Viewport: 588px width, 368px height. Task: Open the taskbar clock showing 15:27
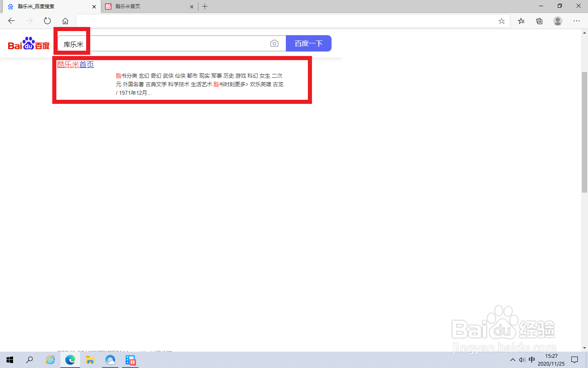(551, 360)
